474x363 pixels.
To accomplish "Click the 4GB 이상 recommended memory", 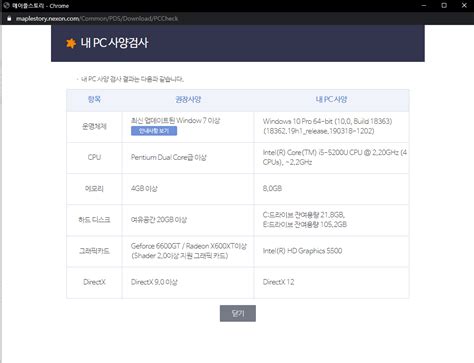I will 144,189.
